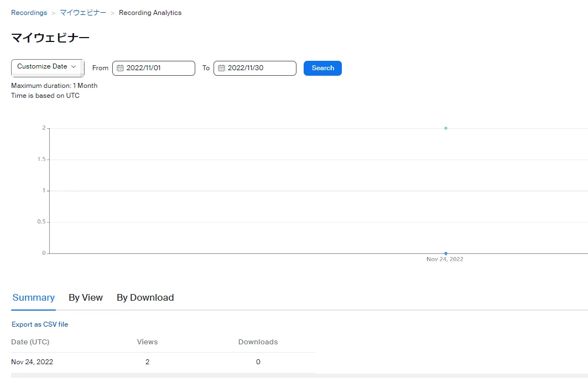The image size is (588, 388).
Task: Click the blue Search button
Action: [322, 68]
